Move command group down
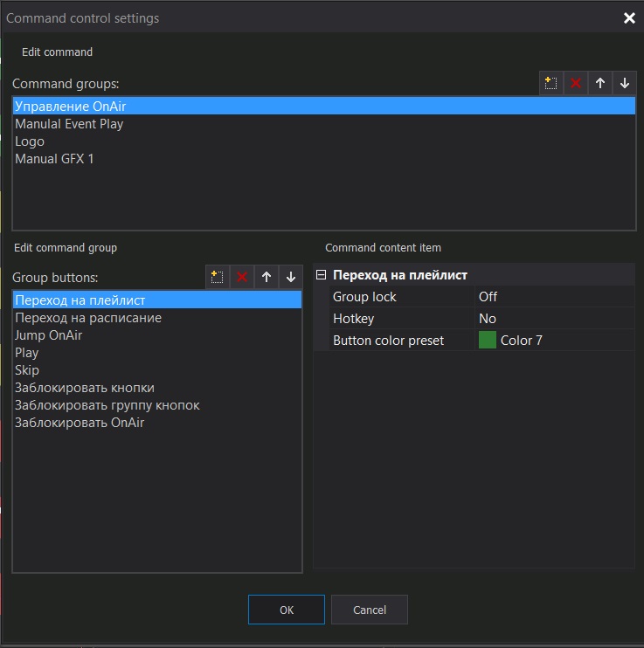Screen dimensions: 644x648 point(625,83)
